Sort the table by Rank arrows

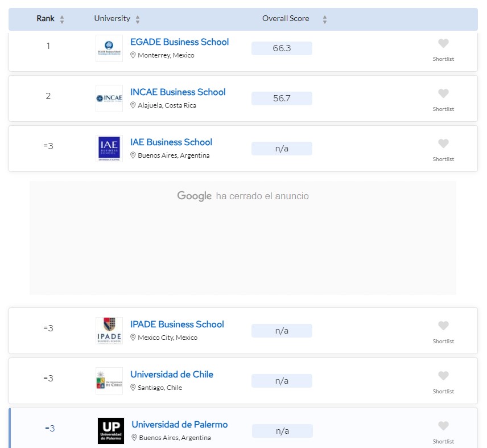click(62, 19)
